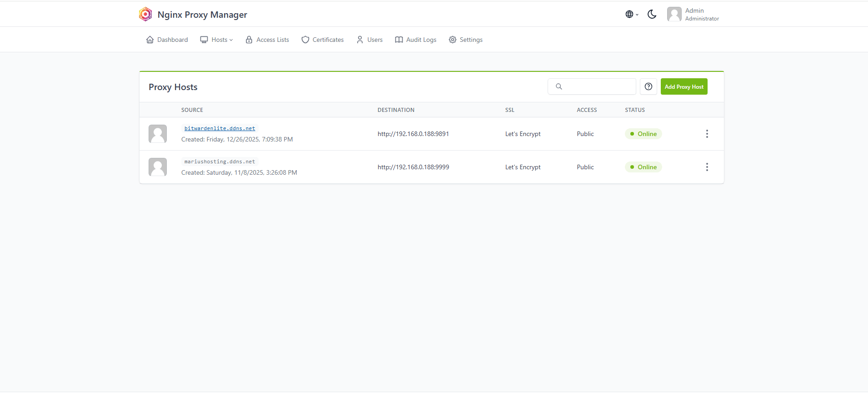The image size is (868, 394).
Task: Select destination http://192.168.0.188:9999
Action: click(413, 167)
